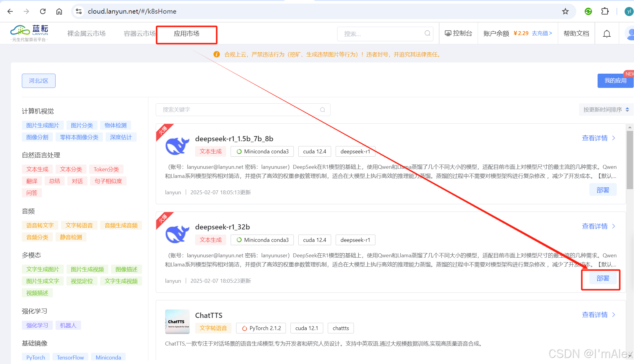
Task: Click the app list vertical scrollbar
Action: tap(630, 159)
